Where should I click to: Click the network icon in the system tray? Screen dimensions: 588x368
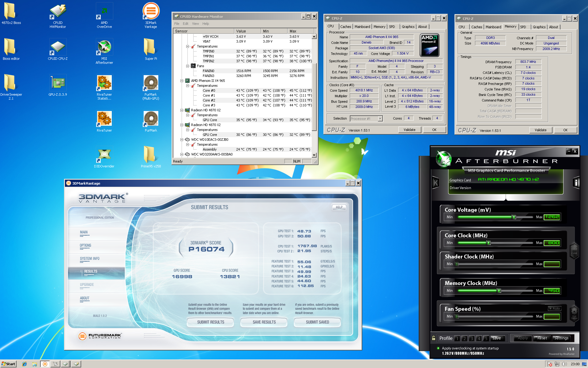pyautogui.click(x=557, y=364)
